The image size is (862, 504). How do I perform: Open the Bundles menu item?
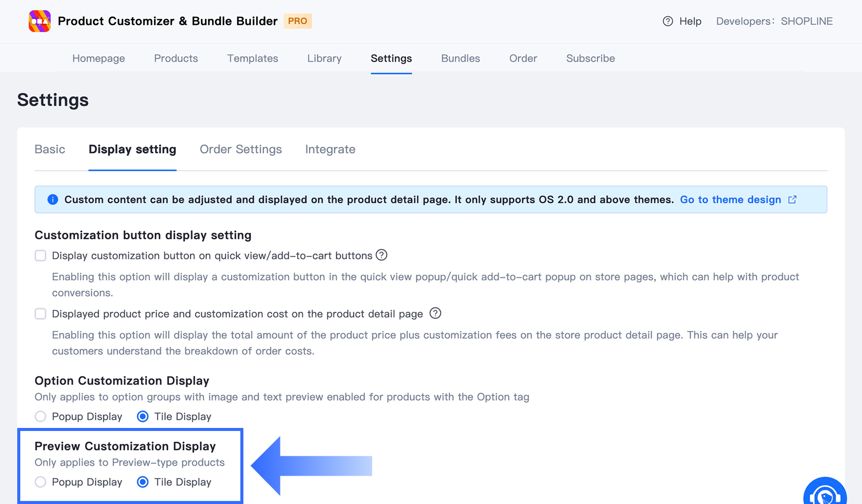pyautogui.click(x=460, y=58)
